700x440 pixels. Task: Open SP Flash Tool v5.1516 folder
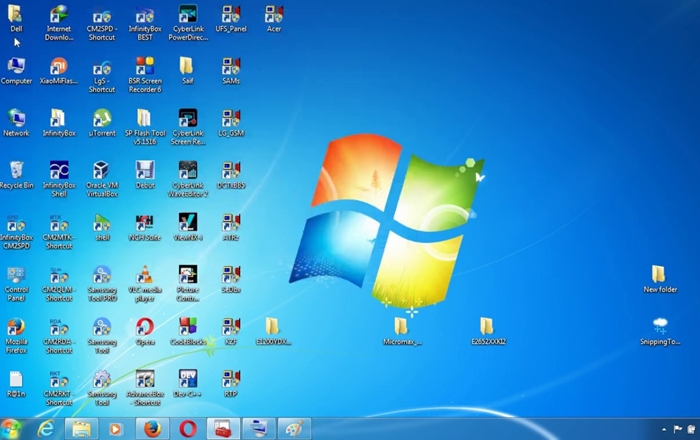145,128
